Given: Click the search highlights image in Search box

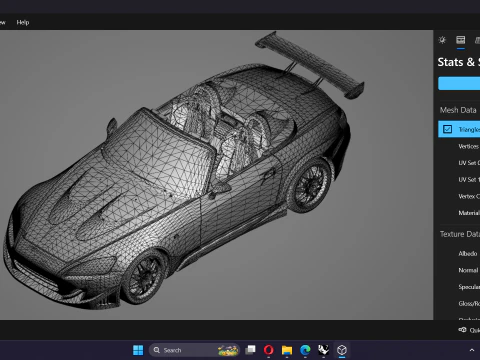Looking at the screenshot, I should pos(228,350).
